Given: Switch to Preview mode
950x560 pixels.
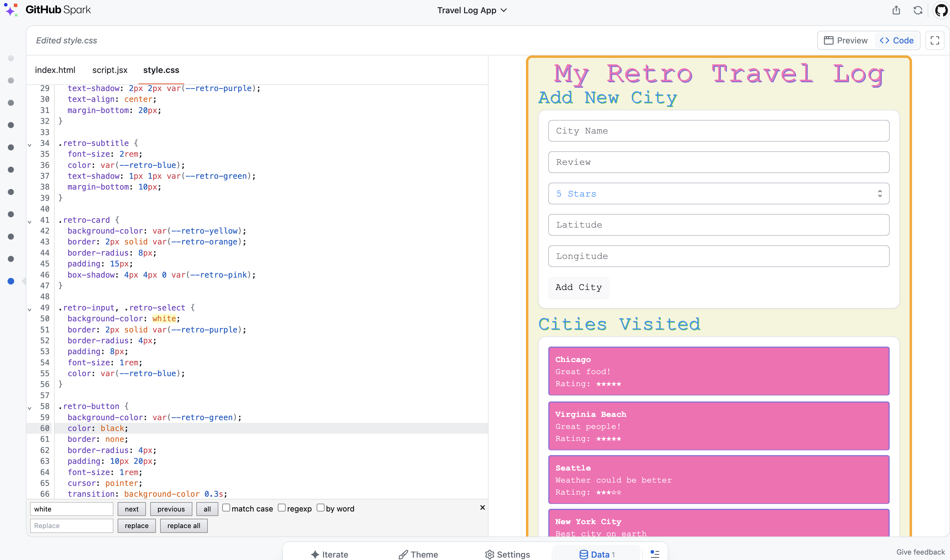Looking at the screenshot, I should [846, 40].
